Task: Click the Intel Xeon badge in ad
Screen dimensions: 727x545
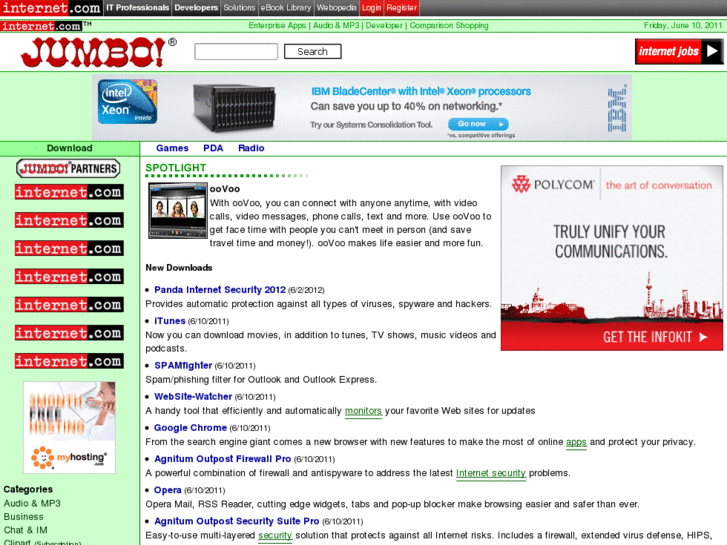Action: coord(128,101)
